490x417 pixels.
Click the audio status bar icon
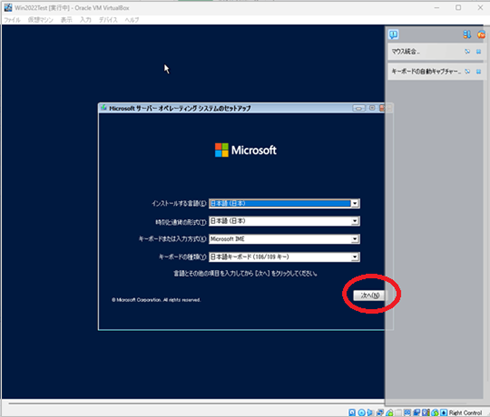click(370, 413)
